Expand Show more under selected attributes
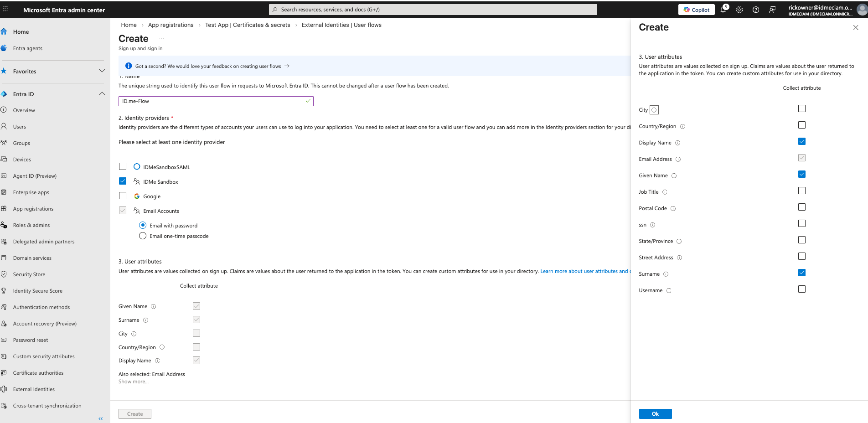This screenshot has width=868, height=423. (x=133, y=382)
